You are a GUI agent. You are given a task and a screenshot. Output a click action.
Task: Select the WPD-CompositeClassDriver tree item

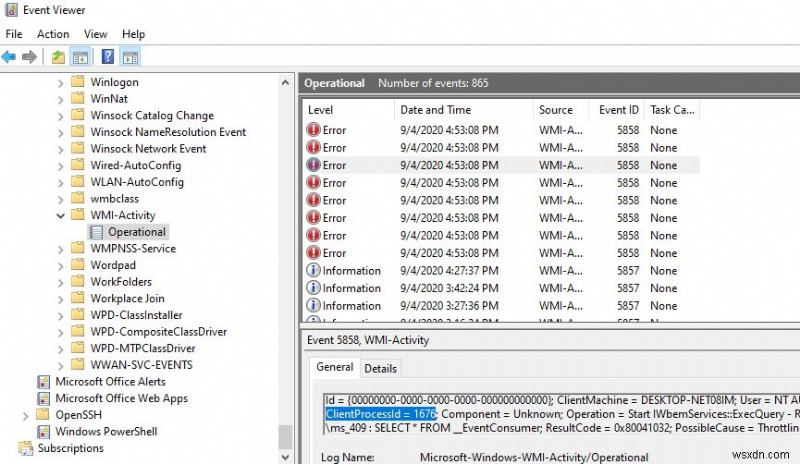[x=159, y=332]
